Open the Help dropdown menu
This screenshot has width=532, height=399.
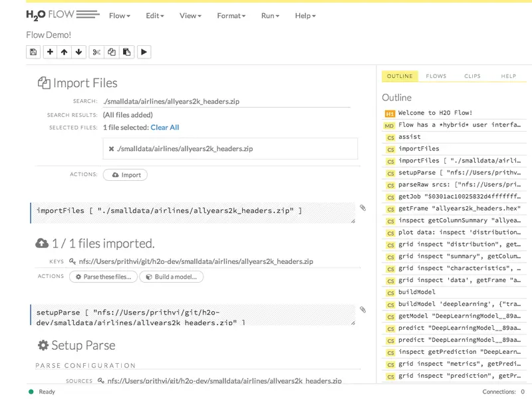305,15
